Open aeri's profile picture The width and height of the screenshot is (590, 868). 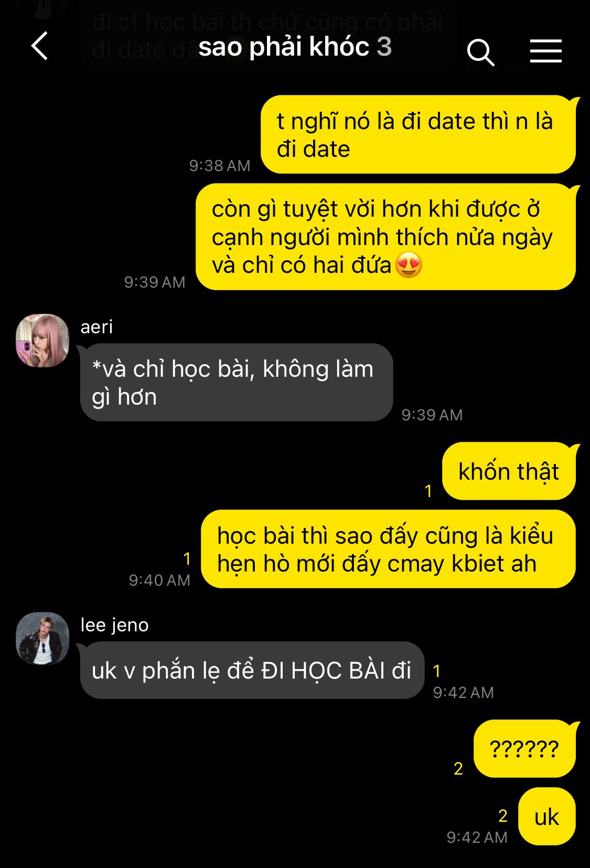[42, 341]
